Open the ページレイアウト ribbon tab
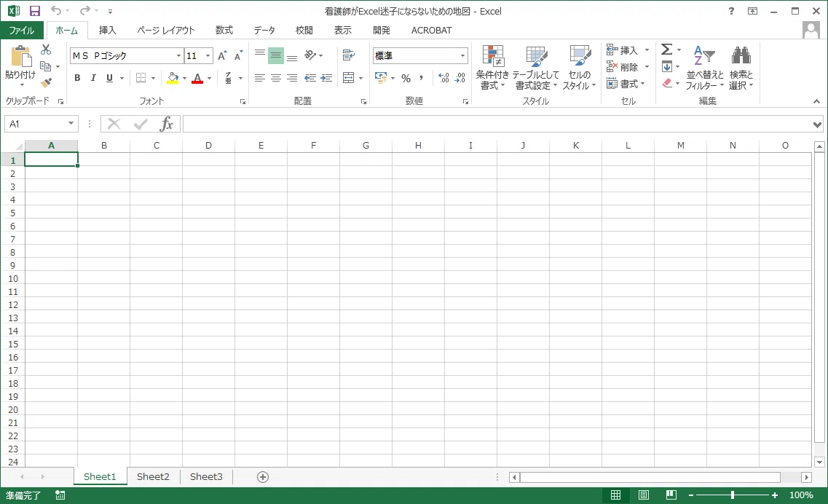The height and width of the screenshot is (504, 828). [166, 30]
